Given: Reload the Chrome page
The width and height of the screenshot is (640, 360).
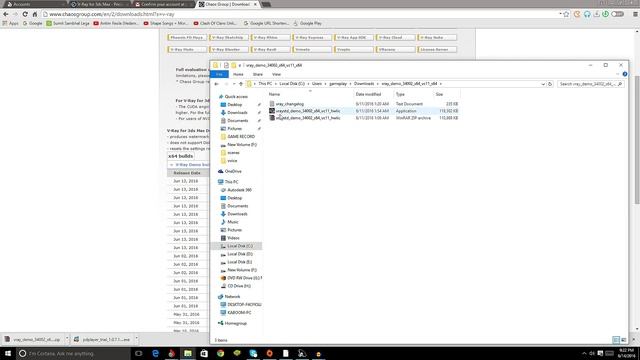Looking at the screenshot, I should [25, 14].
